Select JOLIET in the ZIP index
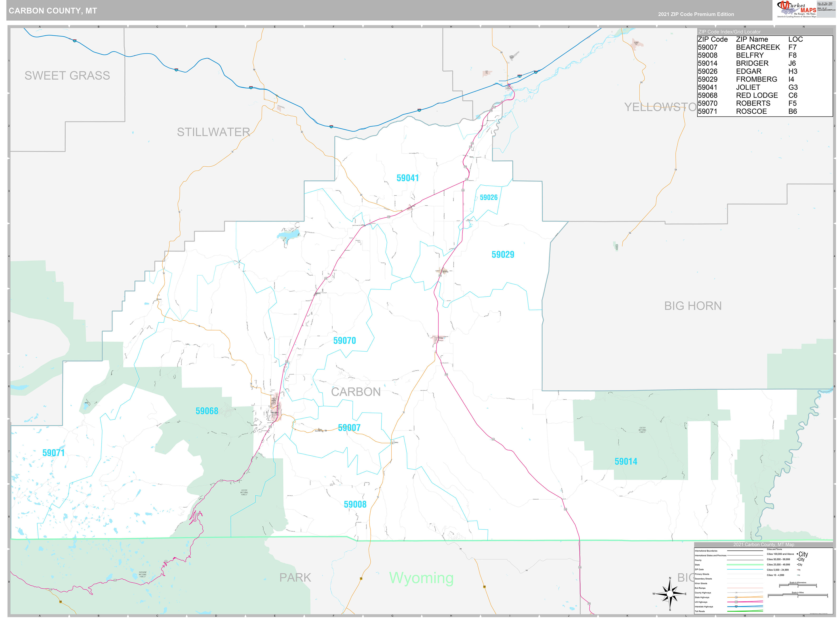 click(x=748, y=87)
